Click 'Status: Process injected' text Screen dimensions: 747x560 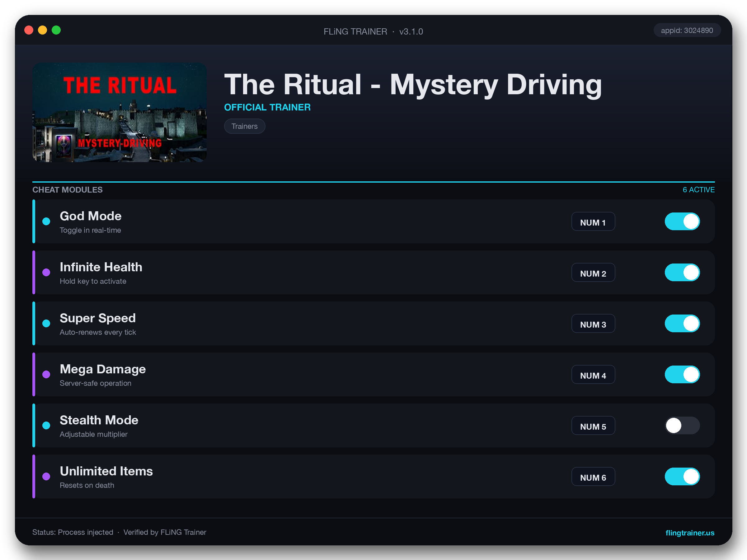(x=73, y=532)
